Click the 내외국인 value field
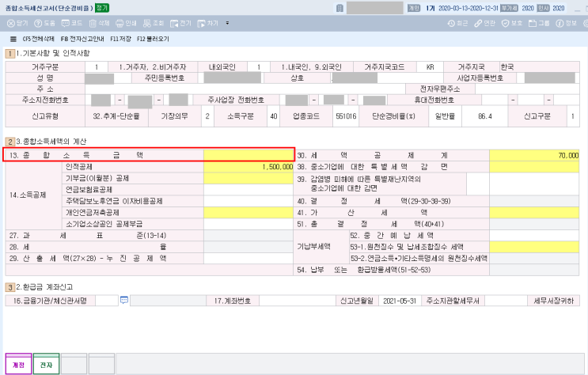Viewport: 588px width, 375px height. coord(259,67)
